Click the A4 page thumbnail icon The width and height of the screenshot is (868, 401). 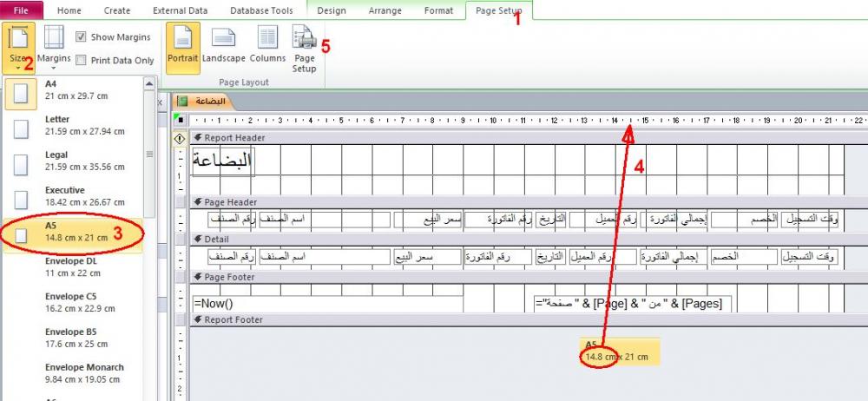21,94
